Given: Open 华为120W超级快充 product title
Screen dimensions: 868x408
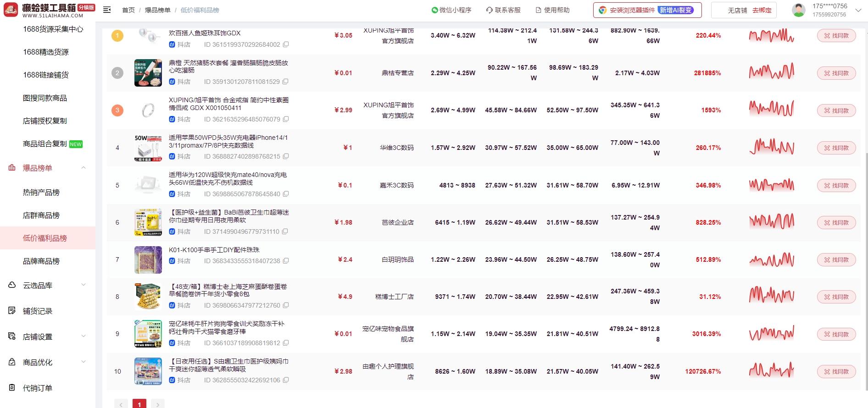Looking at the screenshot, I should [x=228, y=179].
